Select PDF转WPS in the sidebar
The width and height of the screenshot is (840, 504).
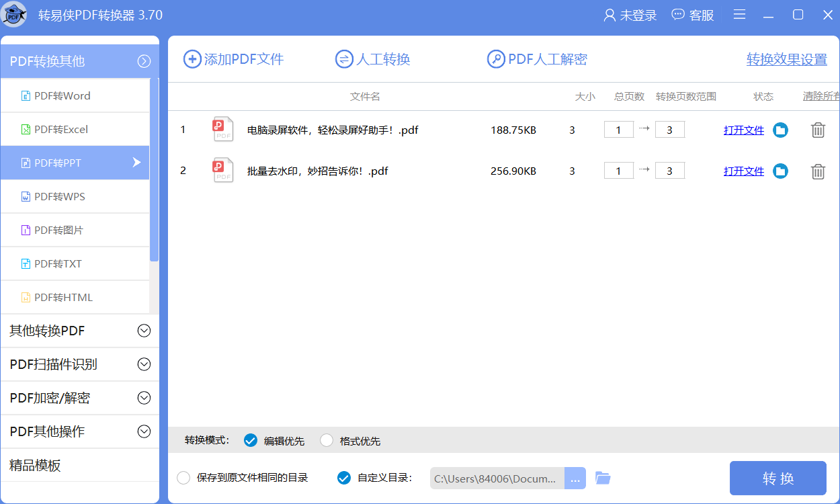[75, 196]
